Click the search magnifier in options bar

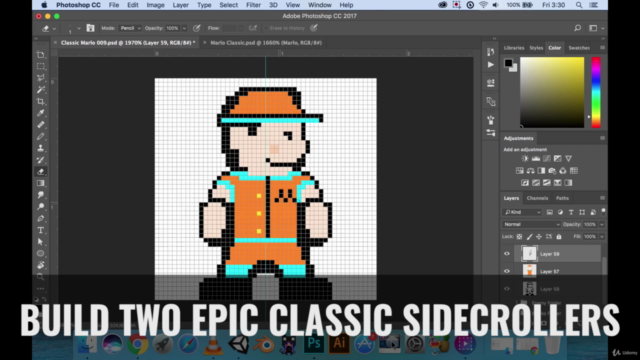point(577,28)
